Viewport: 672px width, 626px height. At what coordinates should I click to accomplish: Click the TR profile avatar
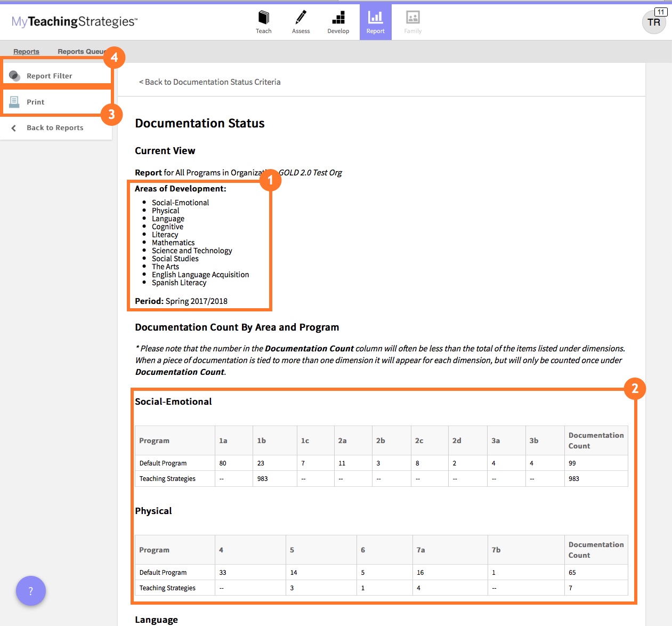coord(653,22)
